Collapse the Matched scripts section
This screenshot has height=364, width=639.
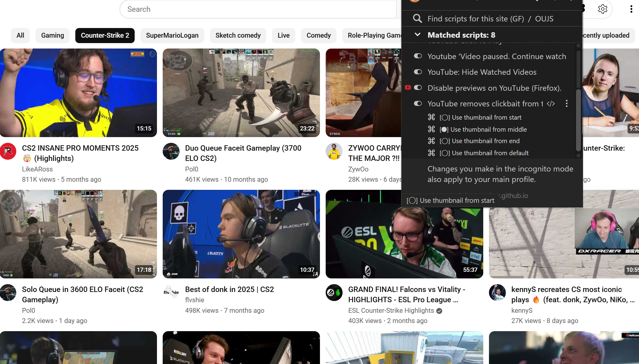coord(418,35)
